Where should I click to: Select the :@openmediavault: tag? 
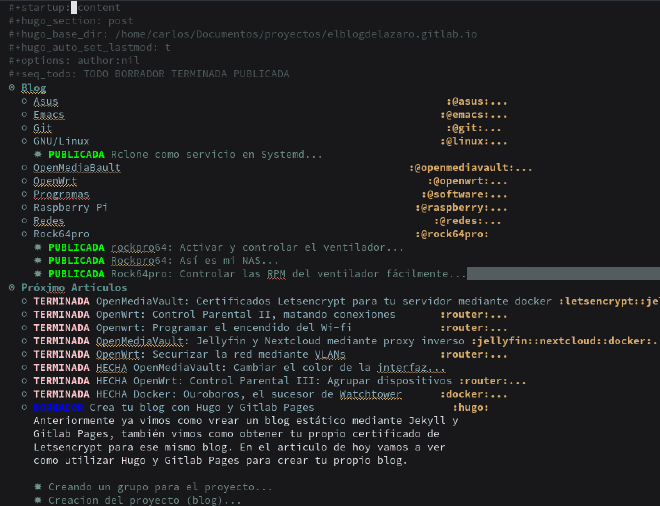coord(461,168)
